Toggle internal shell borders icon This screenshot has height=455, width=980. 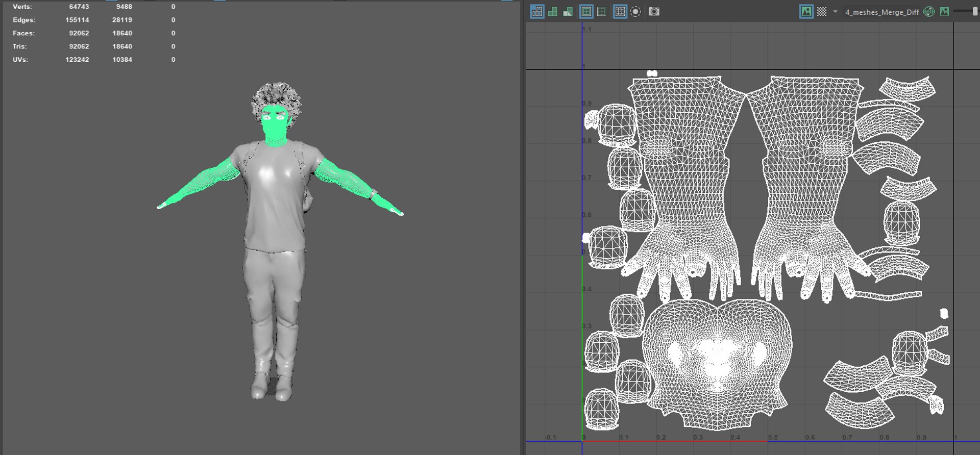602,12
